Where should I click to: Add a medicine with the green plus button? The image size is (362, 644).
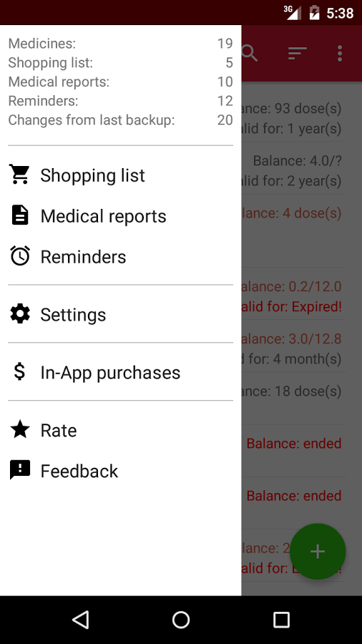pyautogui.click(x=318, y=551)
